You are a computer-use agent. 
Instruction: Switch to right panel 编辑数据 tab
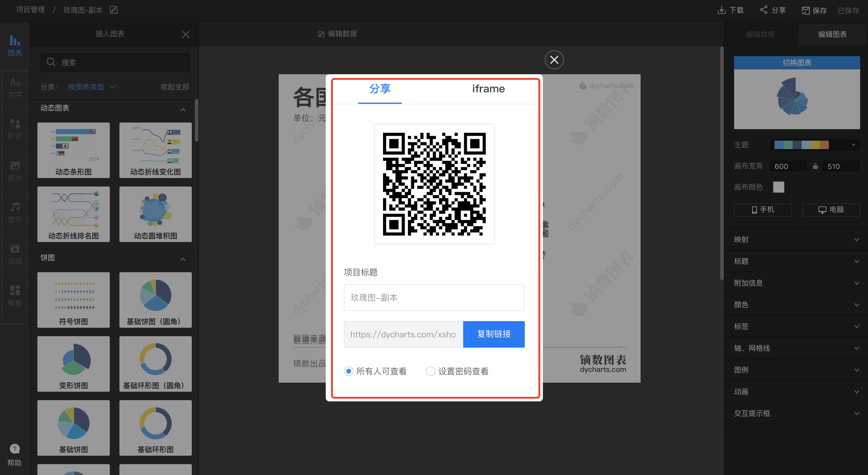(x=761, y=34)
